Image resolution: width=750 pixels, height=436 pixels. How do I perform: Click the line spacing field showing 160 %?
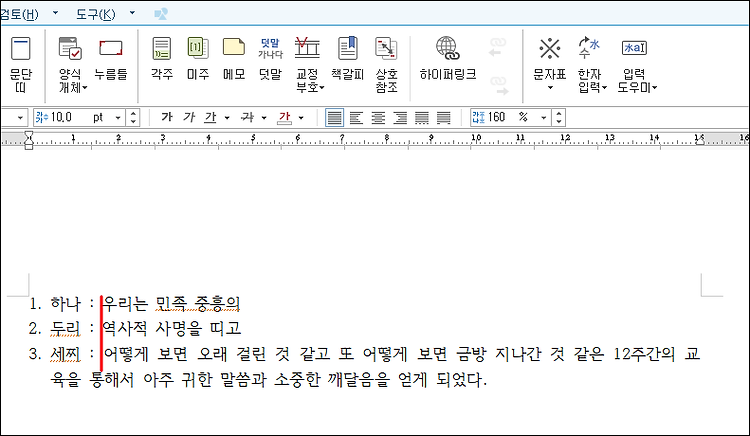coord(504,117)
